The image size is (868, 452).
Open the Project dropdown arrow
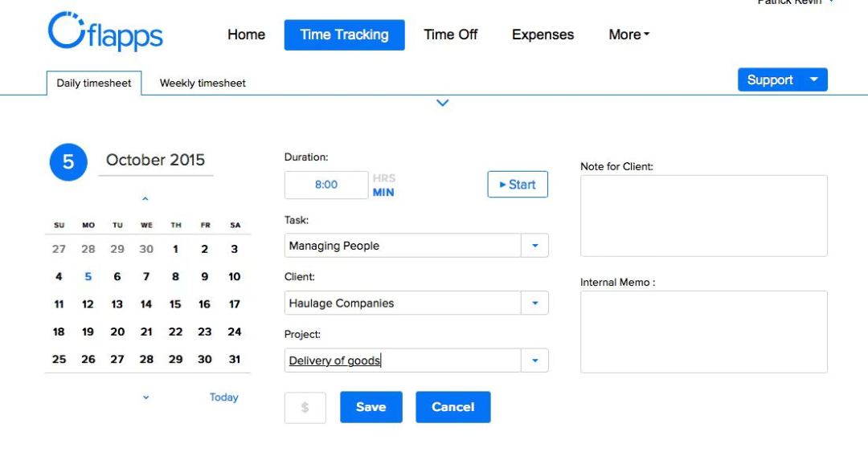pos(534,360)
